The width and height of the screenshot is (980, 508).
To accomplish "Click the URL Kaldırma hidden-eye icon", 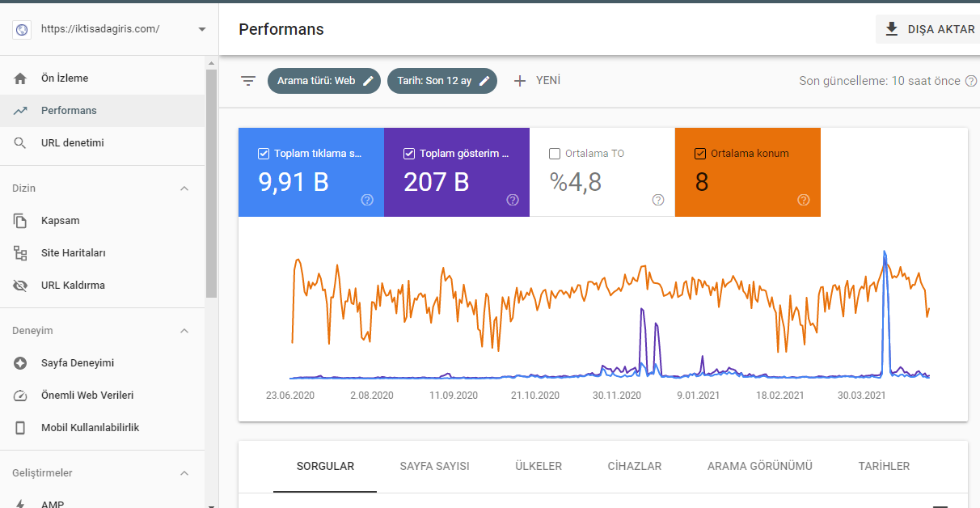I will 21,286.
